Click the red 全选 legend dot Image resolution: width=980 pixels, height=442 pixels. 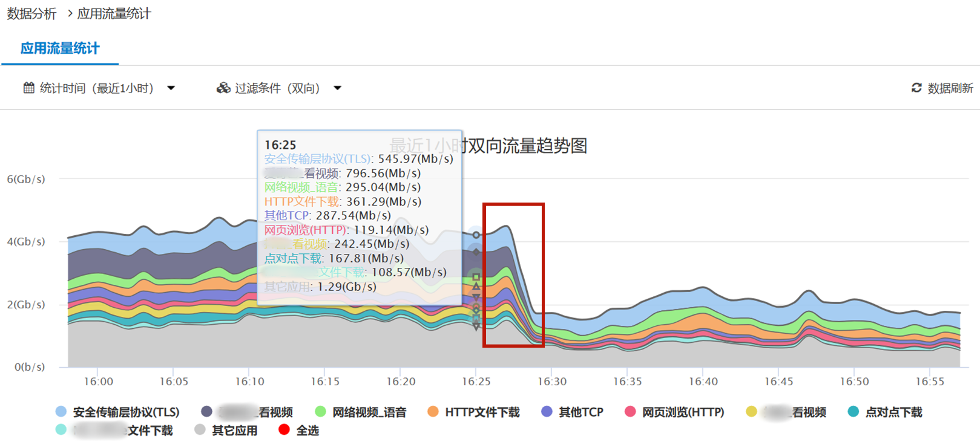284,430
